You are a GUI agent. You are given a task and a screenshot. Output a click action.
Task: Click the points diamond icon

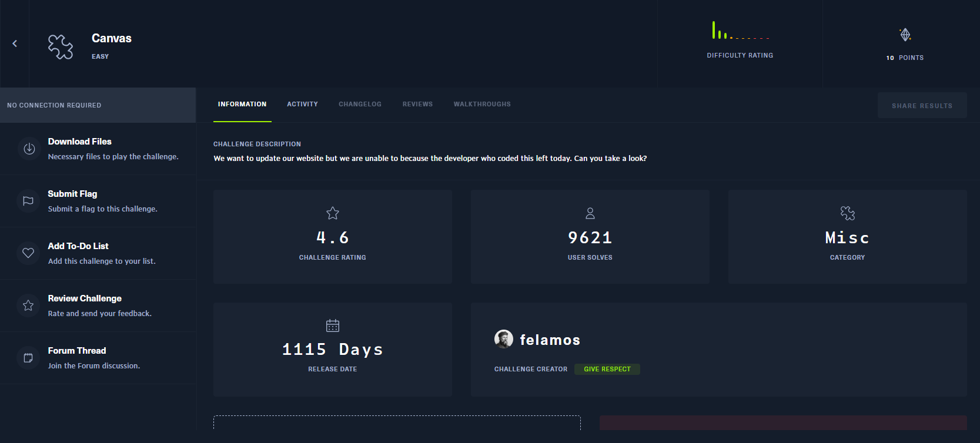tap(905, 35)
